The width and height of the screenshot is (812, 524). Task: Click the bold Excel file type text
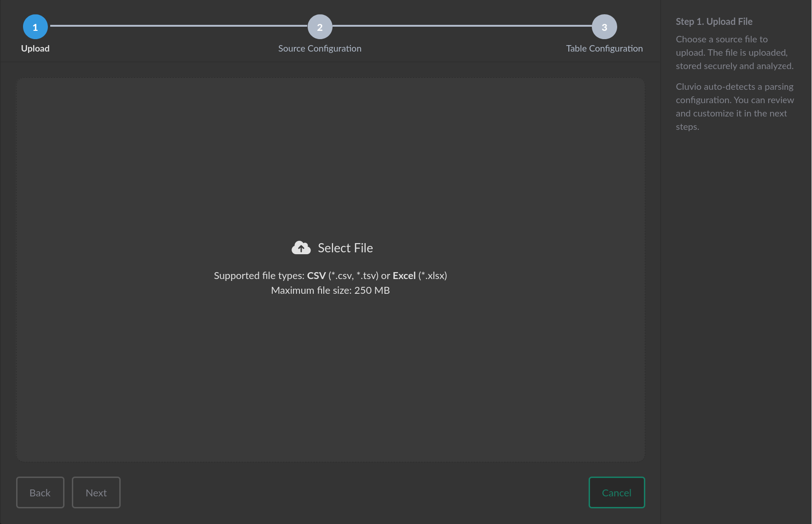point(404,275)
